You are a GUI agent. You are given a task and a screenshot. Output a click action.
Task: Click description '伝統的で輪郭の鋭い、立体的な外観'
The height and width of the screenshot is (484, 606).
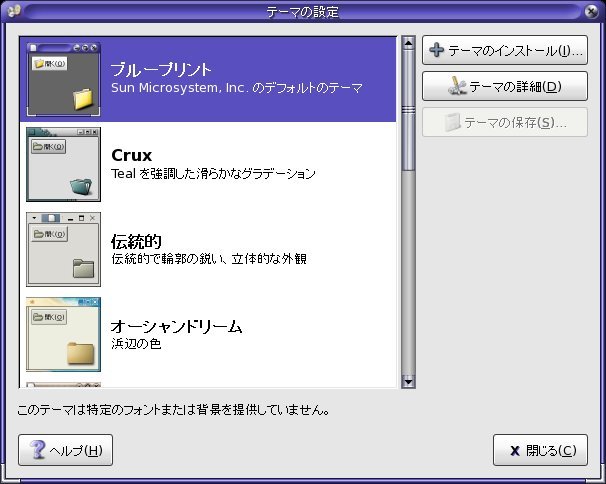[209, 259]
